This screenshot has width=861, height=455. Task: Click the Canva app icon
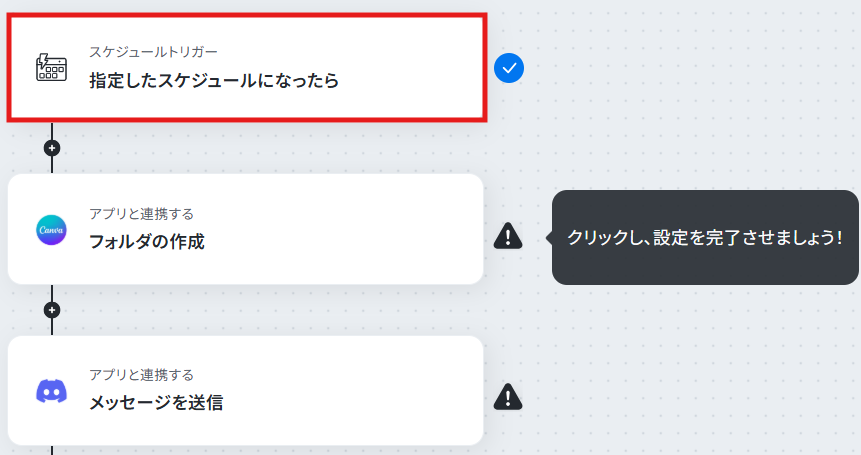(x=51, y=230)
